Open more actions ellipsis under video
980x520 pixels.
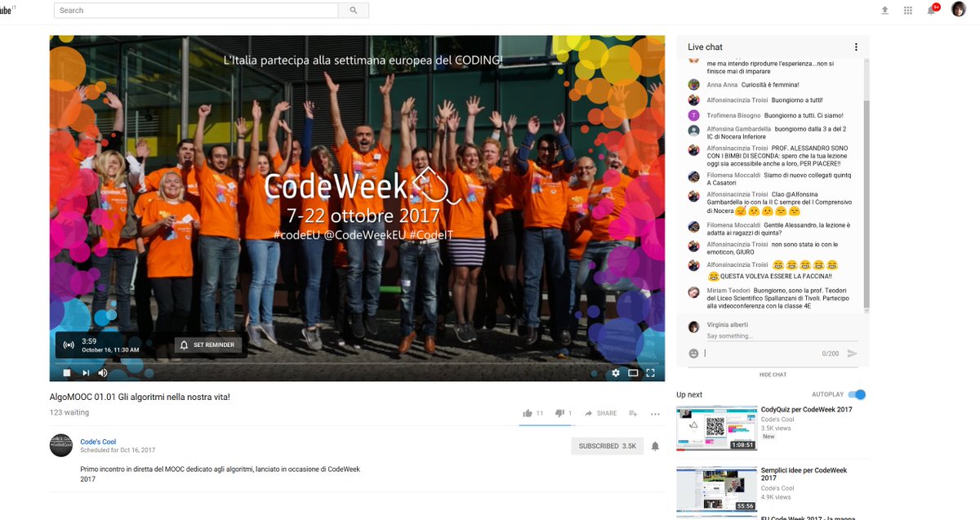pyautogui.click(x=655, y=414)
